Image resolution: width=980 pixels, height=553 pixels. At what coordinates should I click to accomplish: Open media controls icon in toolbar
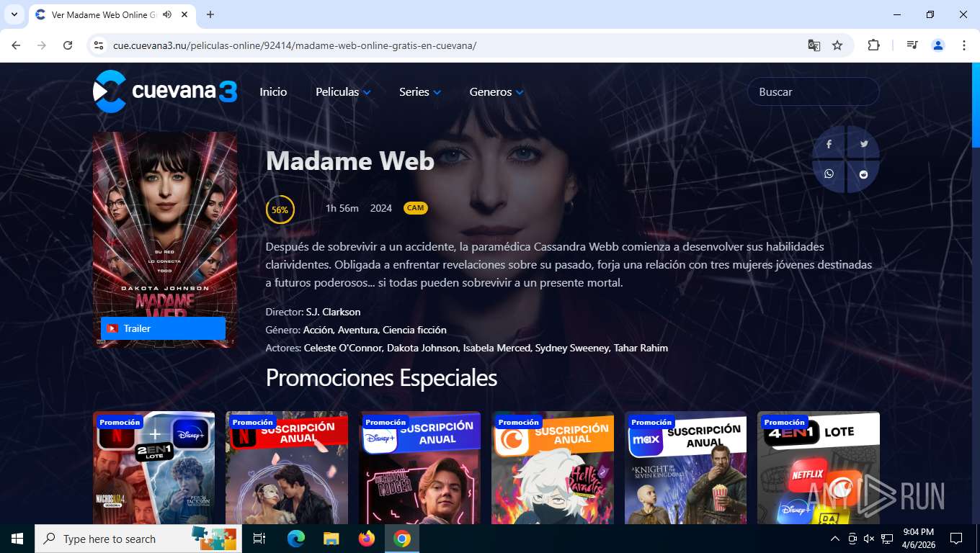tap(912, 45)
